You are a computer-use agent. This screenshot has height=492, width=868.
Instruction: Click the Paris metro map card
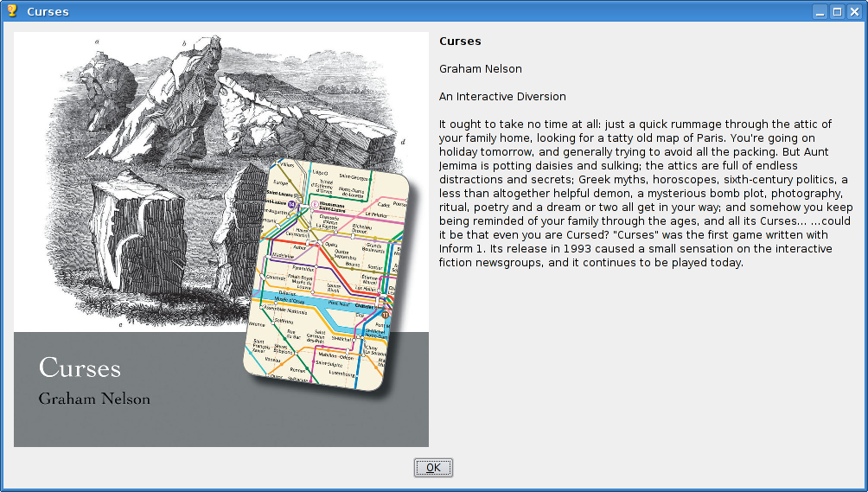pos(329,277)
